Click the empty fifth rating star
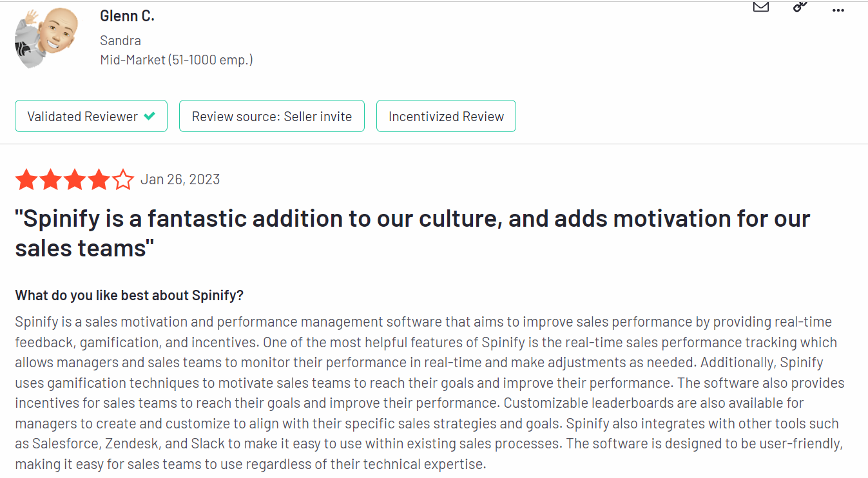 tap(123, 179)
